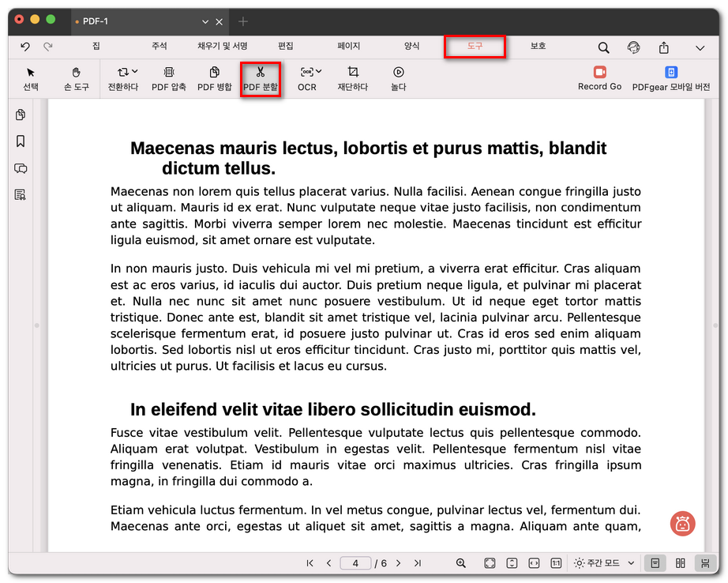Open the bookmarks panel in sidebar
Viewport: 728px width, 583px height.
point(21,141)
